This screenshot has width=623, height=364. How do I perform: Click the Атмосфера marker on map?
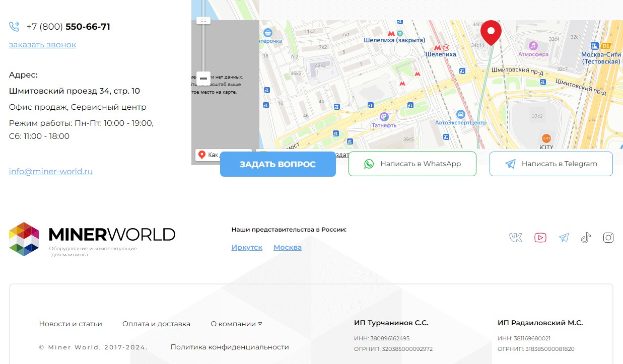(x=533, y=46)
